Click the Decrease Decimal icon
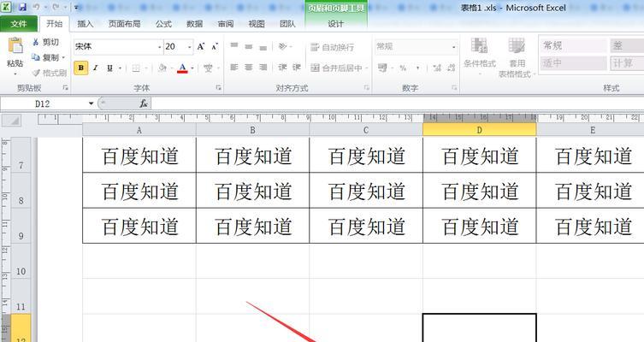This screenshot has width=644, height=342. 451,68
